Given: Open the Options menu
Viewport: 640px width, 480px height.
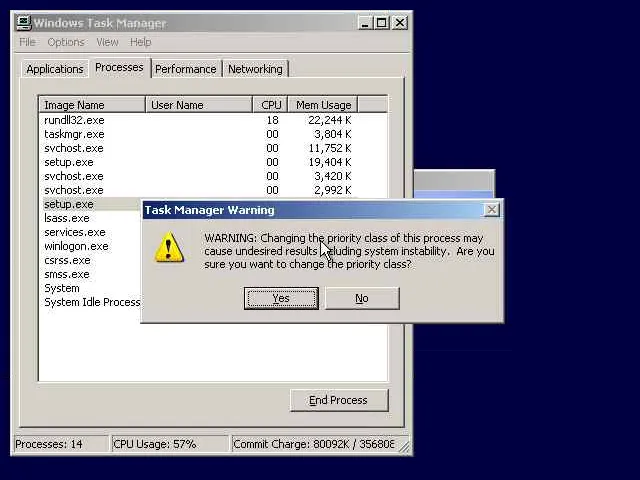Looking at the screenshot, I should click(66, 42).
